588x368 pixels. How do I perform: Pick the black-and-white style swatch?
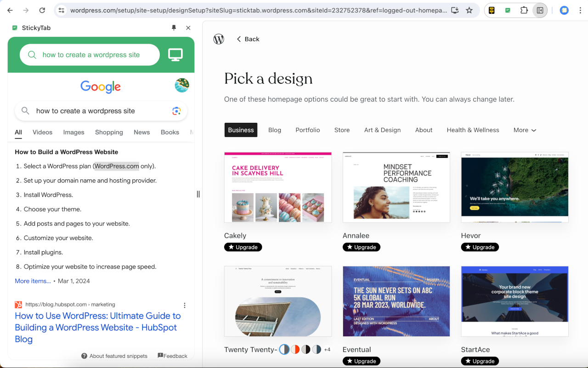tap(306, 350)
